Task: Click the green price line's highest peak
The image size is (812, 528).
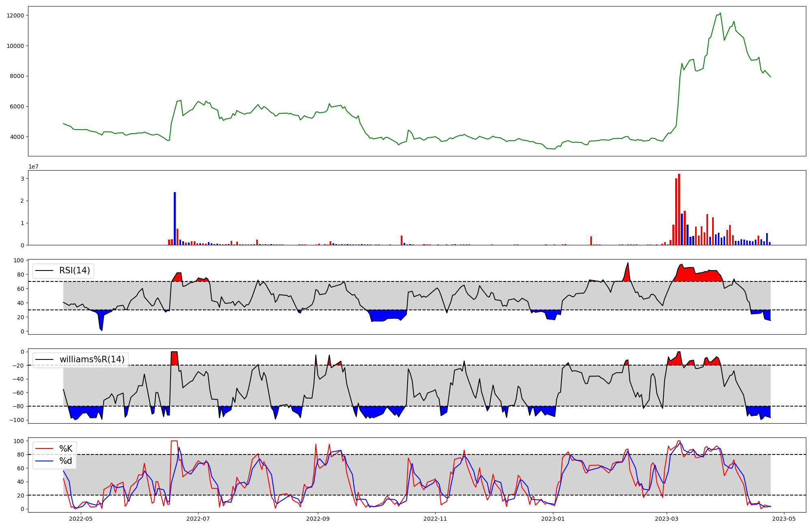Action: [x=720, y=13]
